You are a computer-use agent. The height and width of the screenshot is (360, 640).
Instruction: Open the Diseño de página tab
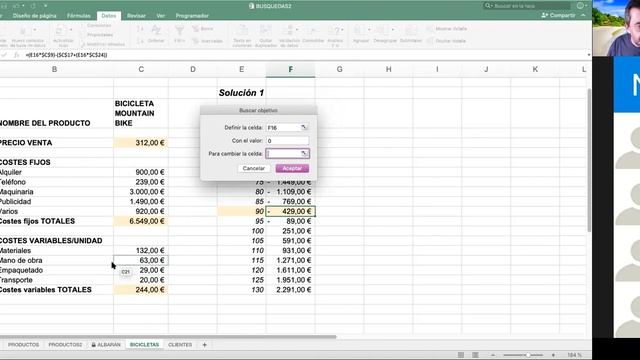pos(34,16)
